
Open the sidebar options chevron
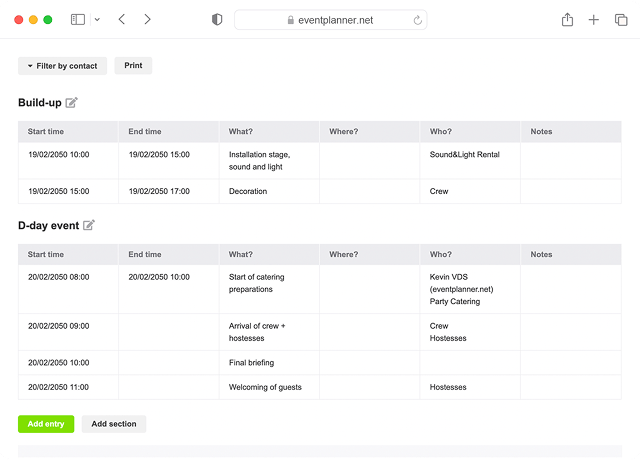click(x=97, y=20)
